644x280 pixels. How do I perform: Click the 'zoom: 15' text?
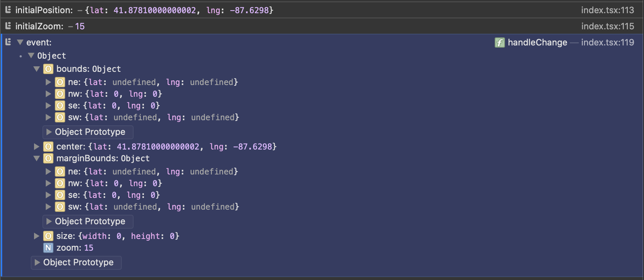(75, 248)
